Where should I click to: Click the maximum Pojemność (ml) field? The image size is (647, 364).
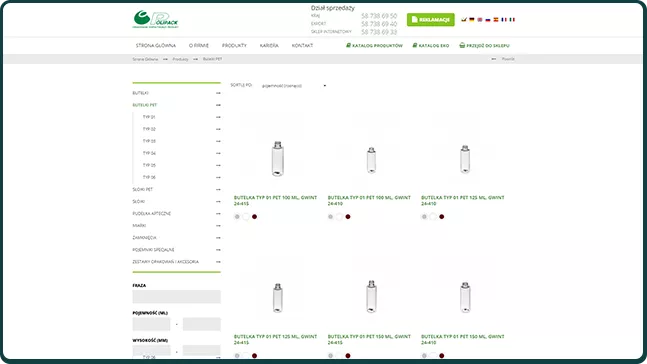click(202, 324)
